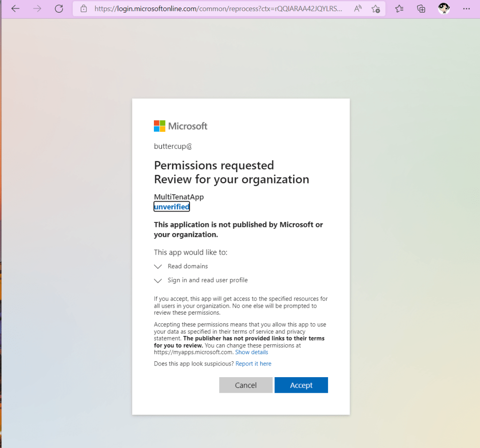Open the Collections panel
This screenshot has height=448, width=480.
click(421, 8)
